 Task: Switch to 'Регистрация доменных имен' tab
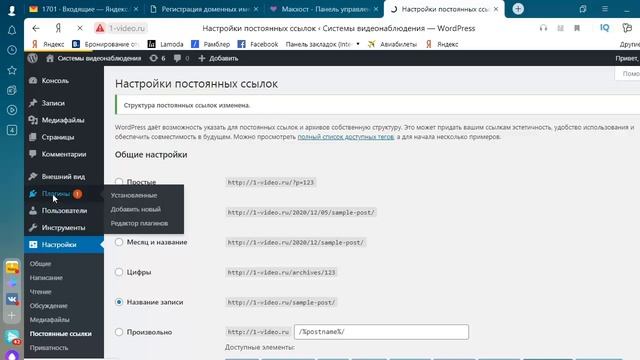(x=204, y=9)
